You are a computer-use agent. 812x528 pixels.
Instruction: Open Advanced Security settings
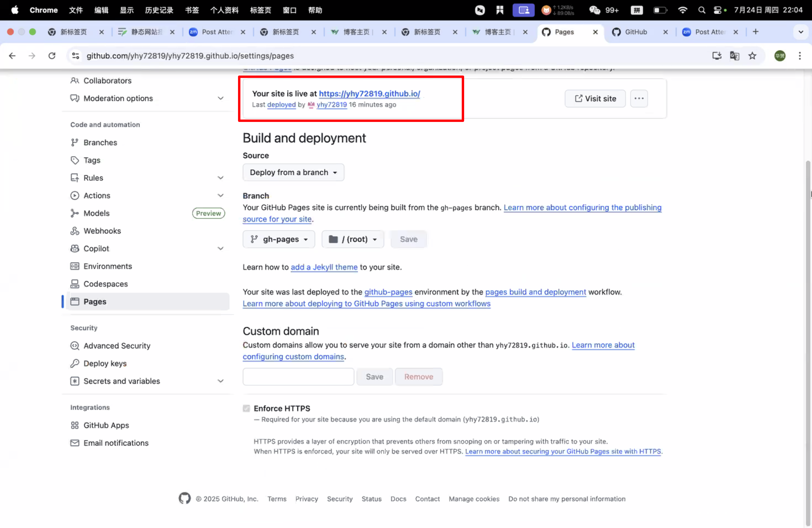[117, 346]
